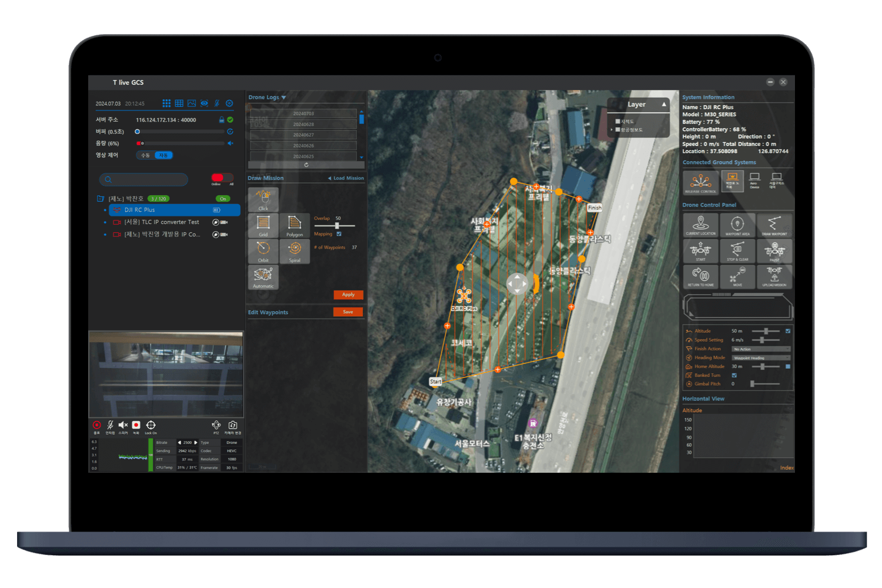Open the 20240703 drone log

(x=303, y=113)
